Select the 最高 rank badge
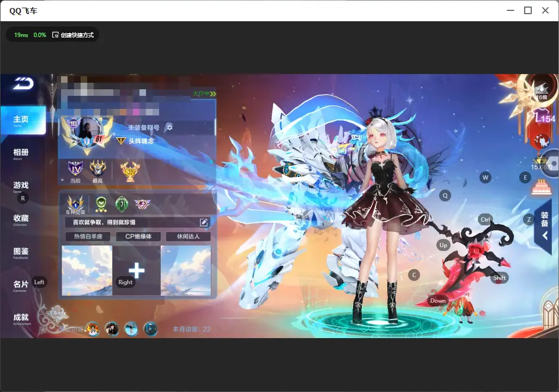 [98, 171]
